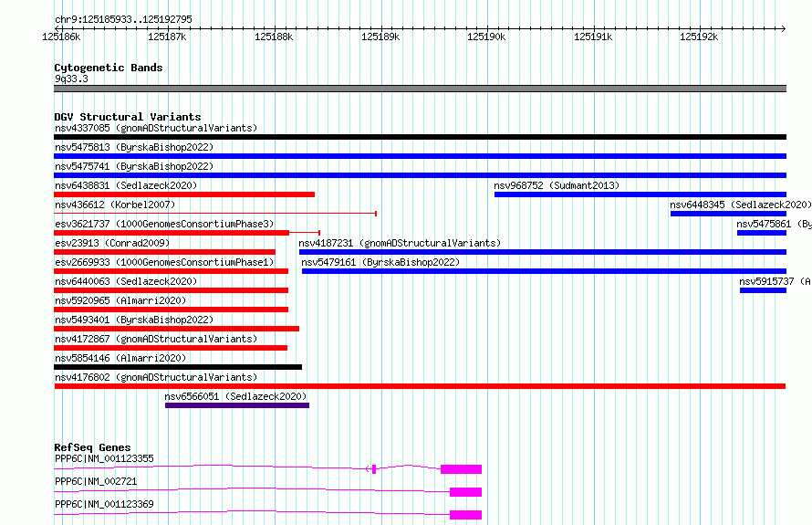
Task: Click esv3621737 1000GenomesConsortiumPhase3 label
Action: pyautogui.click(x=164, y=224)
